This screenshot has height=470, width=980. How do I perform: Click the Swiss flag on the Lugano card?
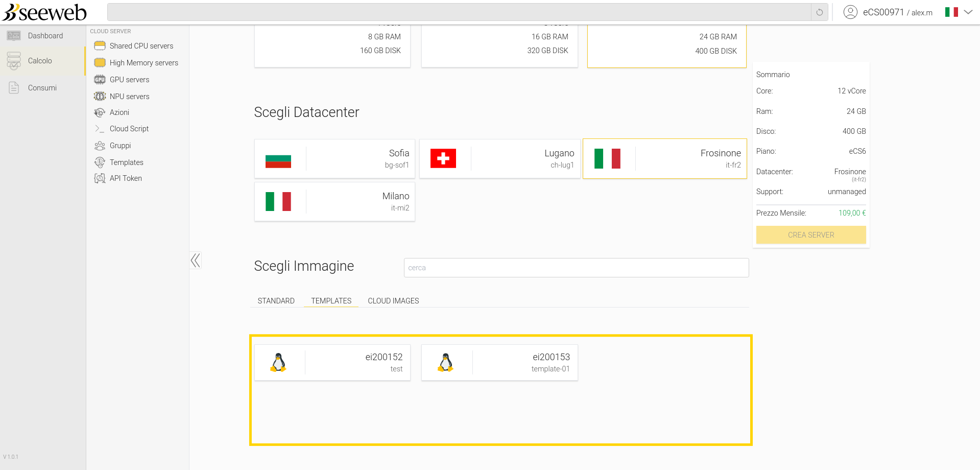click(x=443, y=158)
